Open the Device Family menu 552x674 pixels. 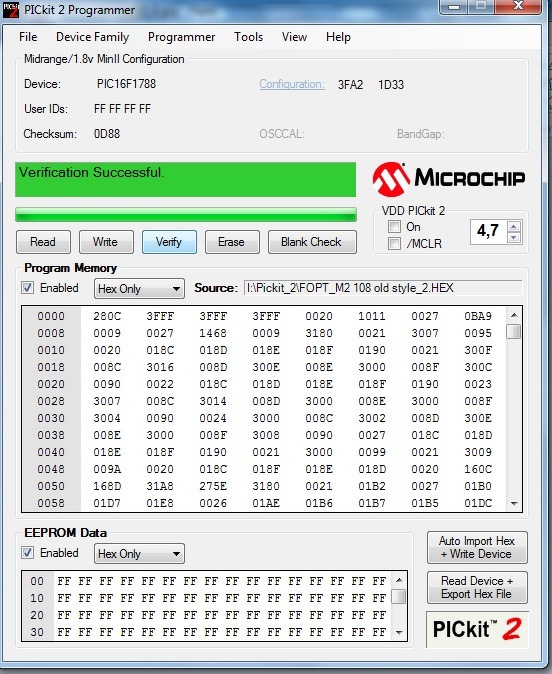[x=92, y=37]
